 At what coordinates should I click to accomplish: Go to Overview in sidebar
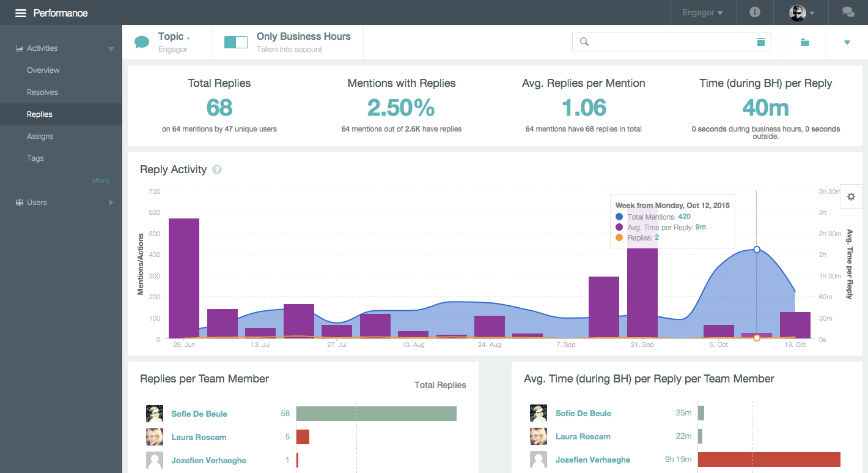click(x=43, y=70)
